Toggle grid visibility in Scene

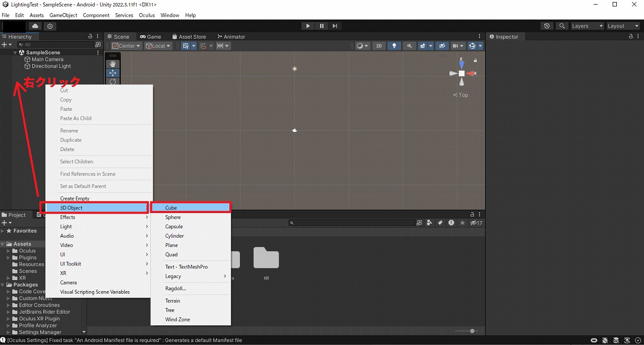tap(185, 46)
